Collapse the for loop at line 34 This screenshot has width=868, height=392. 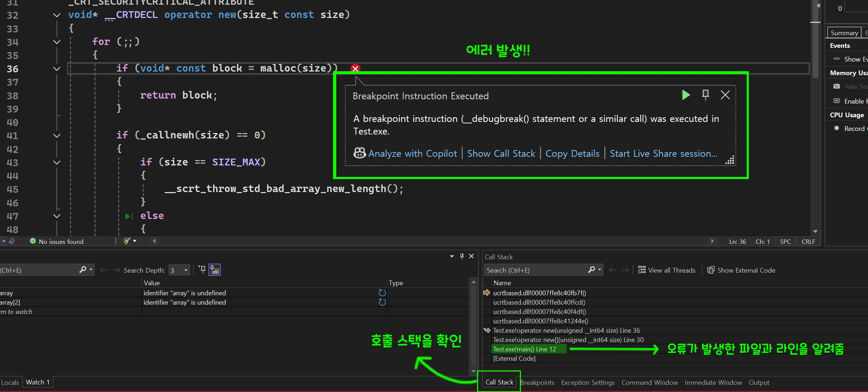coord(57,42)
